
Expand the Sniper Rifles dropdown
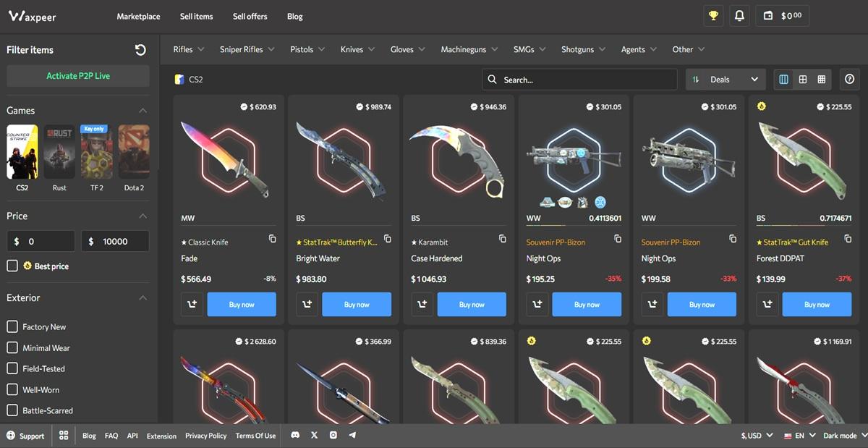tap(247, 49)
